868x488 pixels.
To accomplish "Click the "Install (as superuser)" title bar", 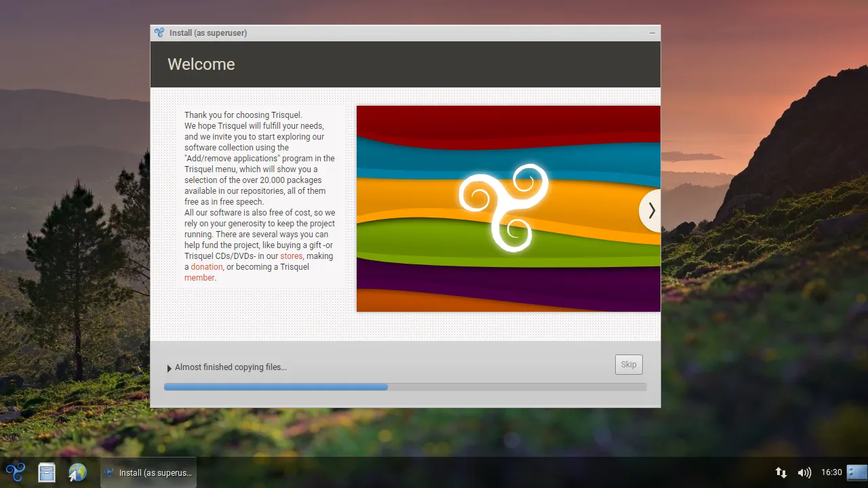I will 407,33.
